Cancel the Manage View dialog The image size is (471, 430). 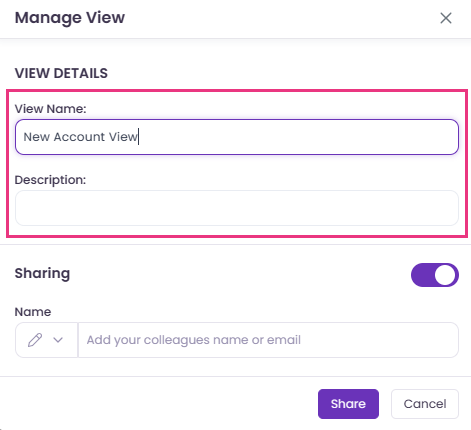point(425,404)
